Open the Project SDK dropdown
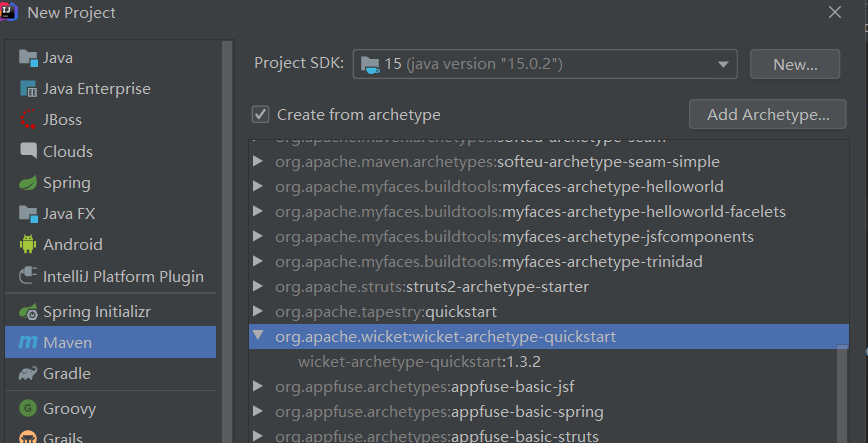The height and width of the screenshot is (443, 868). [x=722, y=64]
